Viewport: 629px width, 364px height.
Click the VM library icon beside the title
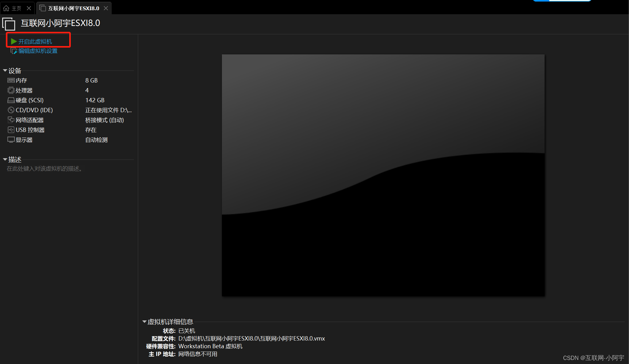pos(9,24)
